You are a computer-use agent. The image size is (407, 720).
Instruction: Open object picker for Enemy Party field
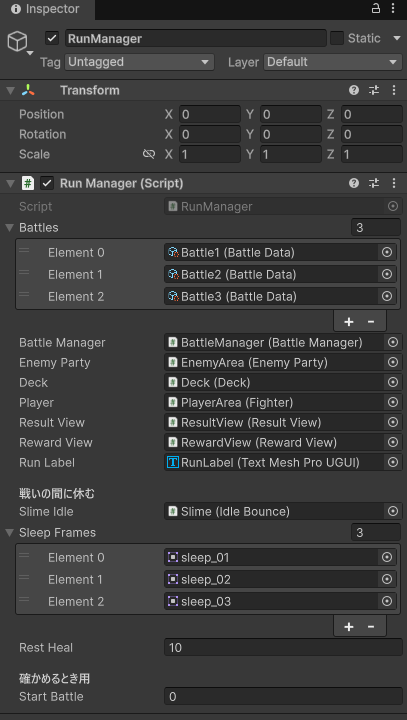392,363
